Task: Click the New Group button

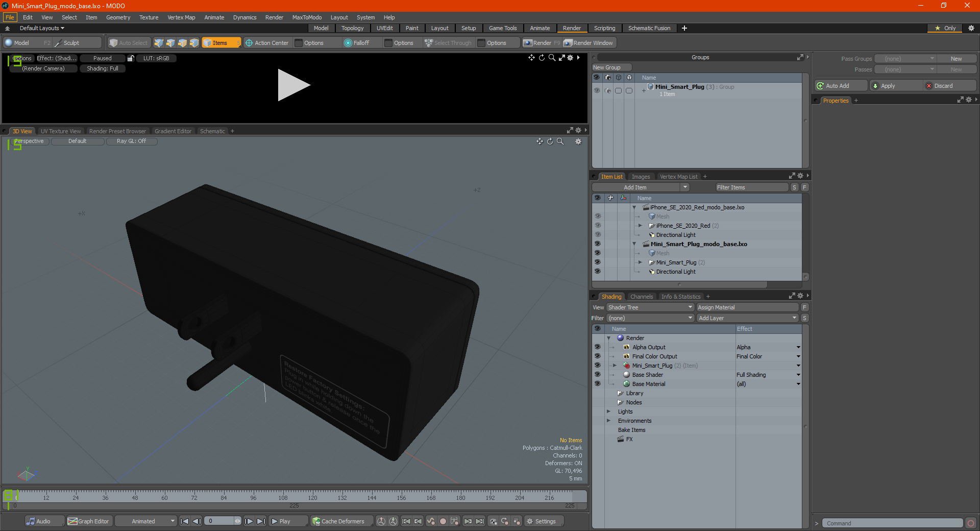Action: click(x=611, y=67)
